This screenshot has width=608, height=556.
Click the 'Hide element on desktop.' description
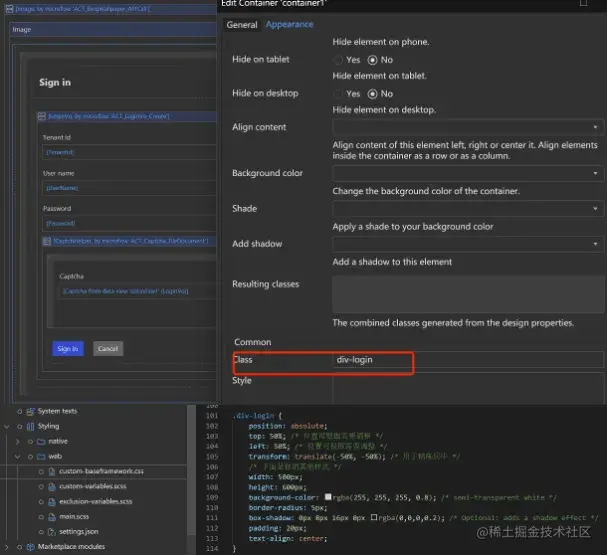(x=384, y=110)
